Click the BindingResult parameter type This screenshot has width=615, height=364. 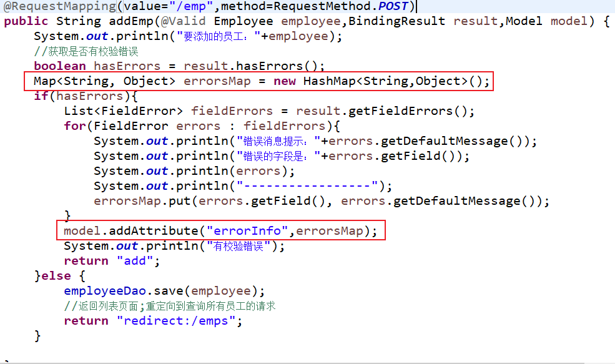pyautogui.click(x=396, y=21)
